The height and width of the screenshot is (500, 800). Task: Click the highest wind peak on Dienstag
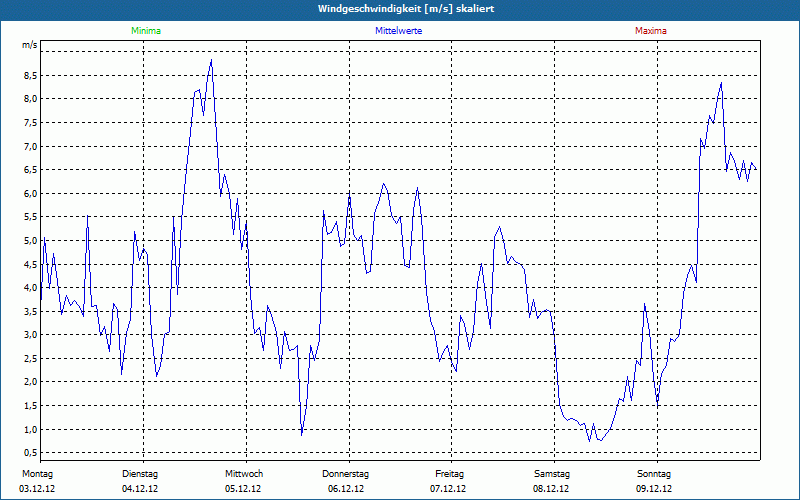pos(211,60)
